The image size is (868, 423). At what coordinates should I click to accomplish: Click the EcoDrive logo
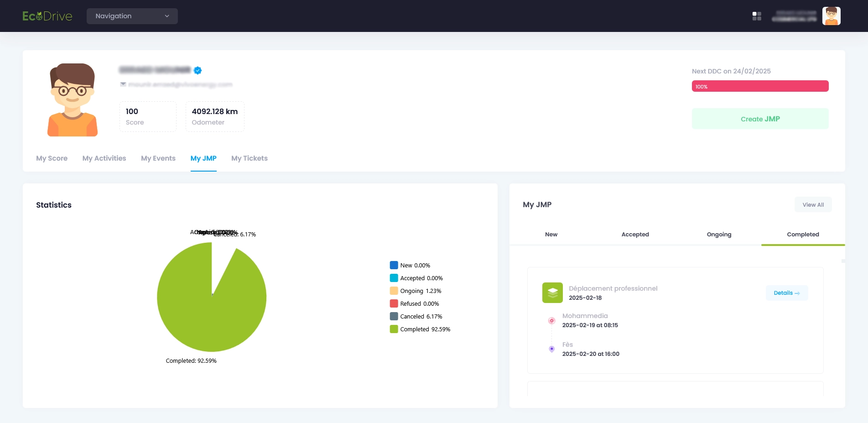tap(47, 16)
